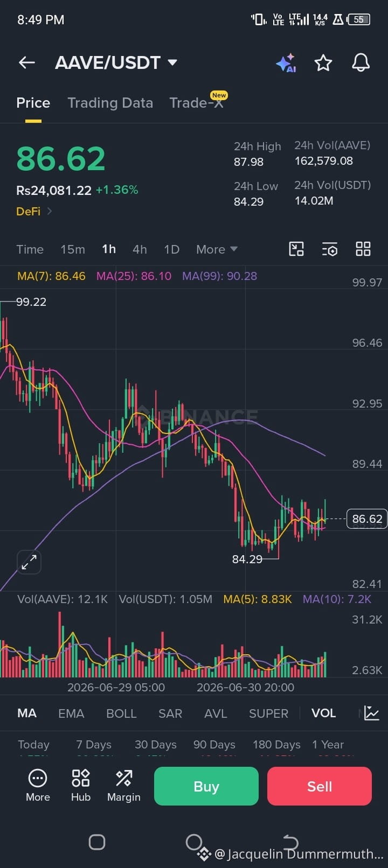Tap Android home circle button
This screenshot has width=388, height=868.
(x=194, y=842)
